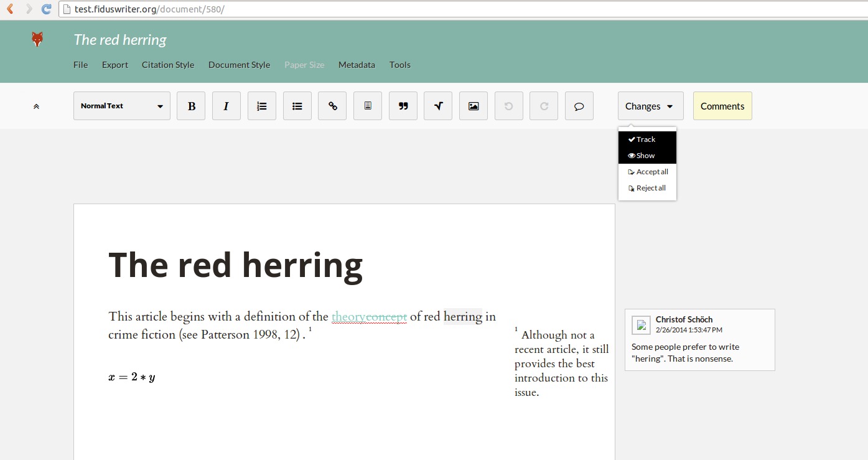Open the Document Style menu
This screenshot has height=460, width=868.
239,65
